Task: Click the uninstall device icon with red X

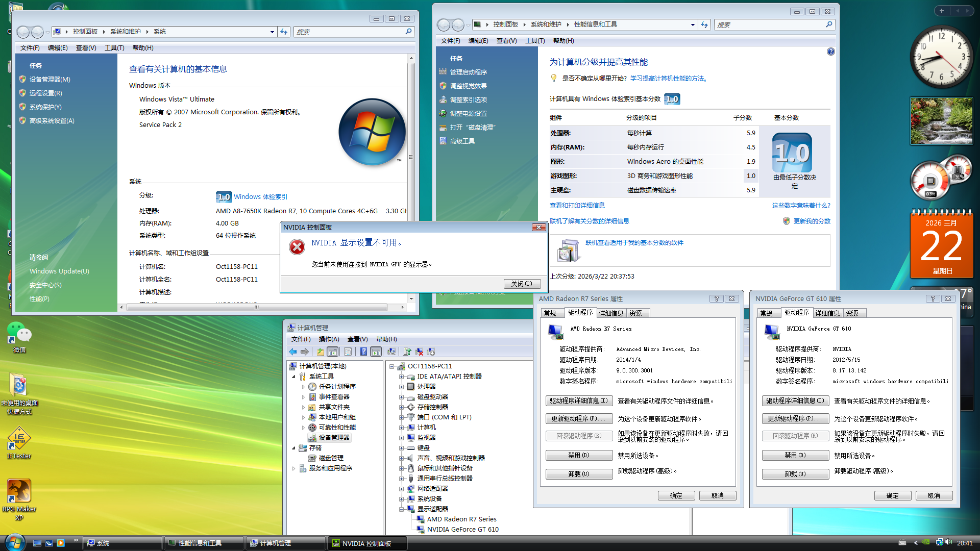Action: pyautogui.click(x=419, y=352)
